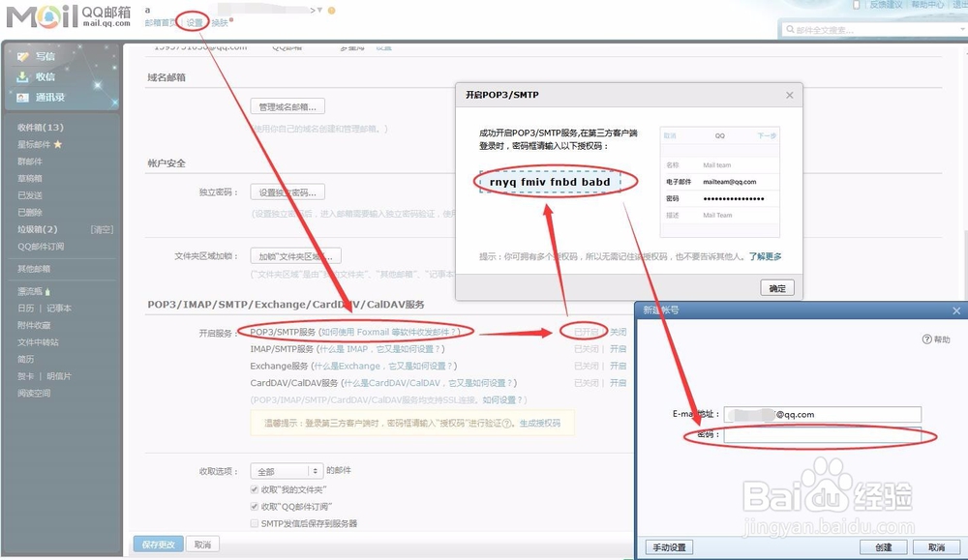Viewport: 968px width, 560px height.
Task: Click the orange dot icon next to account name
Action: click(331, 11)
